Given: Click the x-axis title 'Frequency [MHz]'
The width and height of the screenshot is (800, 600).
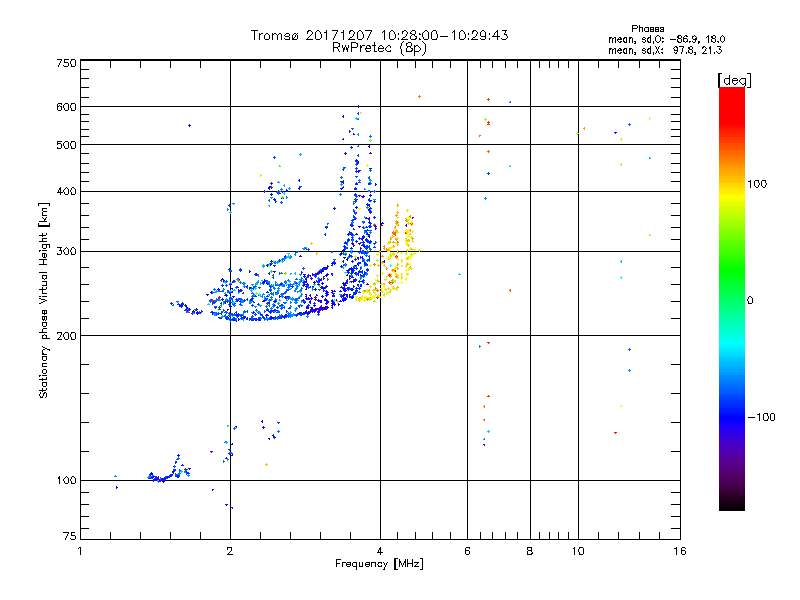Looking at the screenshot, I should pos(379,564).
